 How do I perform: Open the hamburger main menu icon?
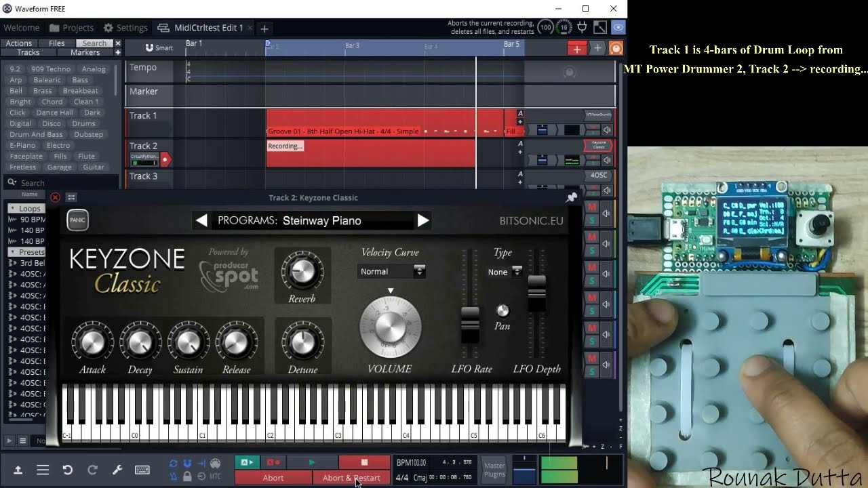tap(43, 470)
